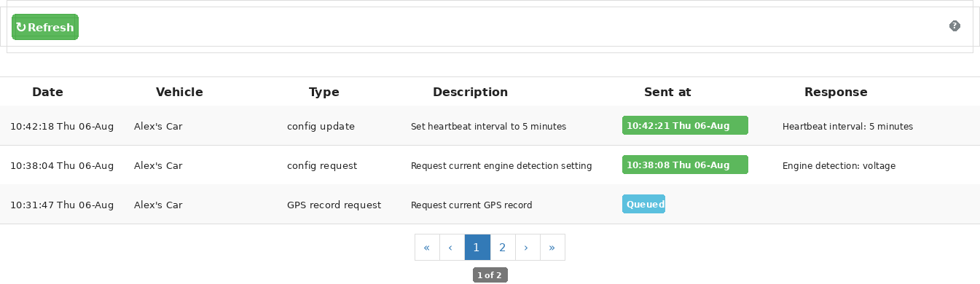980x284 pixels.
Task: Click the Vehicle column header
Action: [x=179, y=92]
